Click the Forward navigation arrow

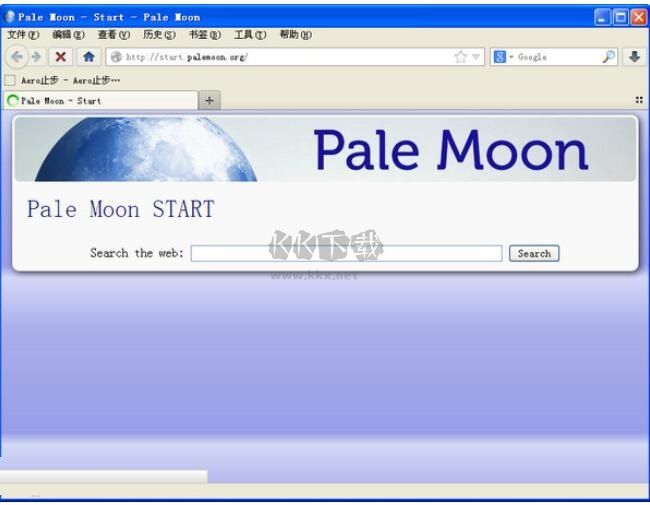click(36, 57)
